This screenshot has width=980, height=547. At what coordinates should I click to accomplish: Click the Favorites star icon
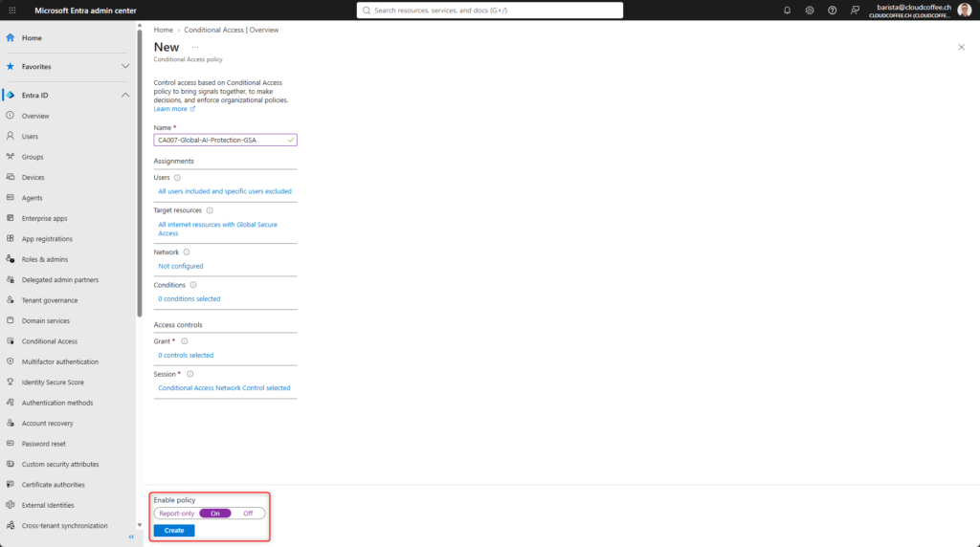(10, 66)
